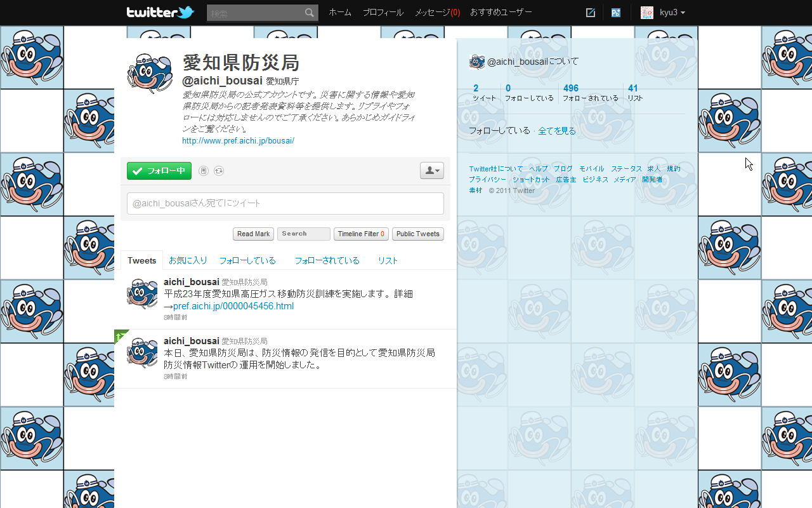Click avatar of the 高圧ガス移動防災訓練 tweet
This screenshot has height=508, width=812.
tap(142, 293)
